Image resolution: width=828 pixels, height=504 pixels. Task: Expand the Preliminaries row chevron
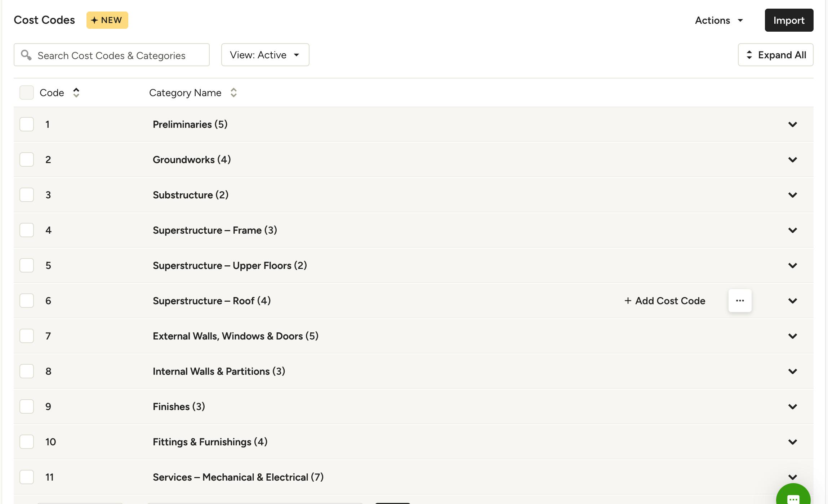click(792, 125)
